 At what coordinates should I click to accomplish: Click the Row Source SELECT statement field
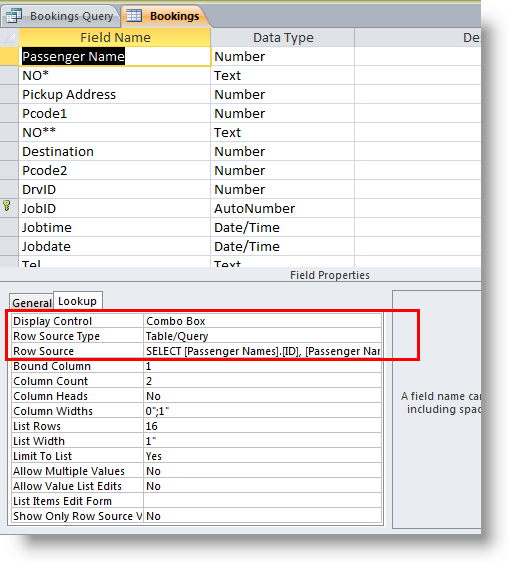(262, 351)
